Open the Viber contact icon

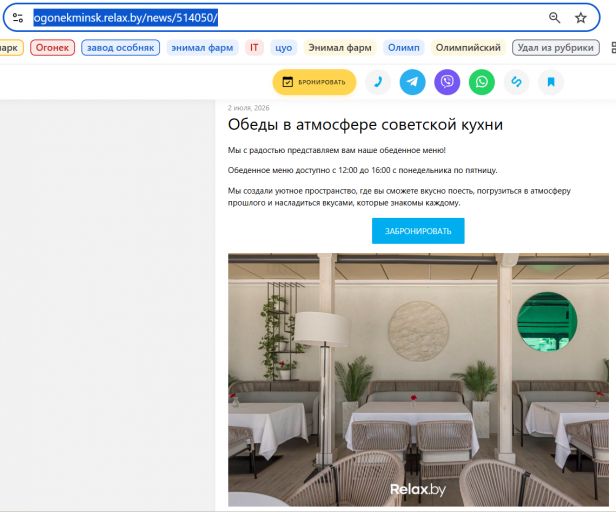(447, 82)
